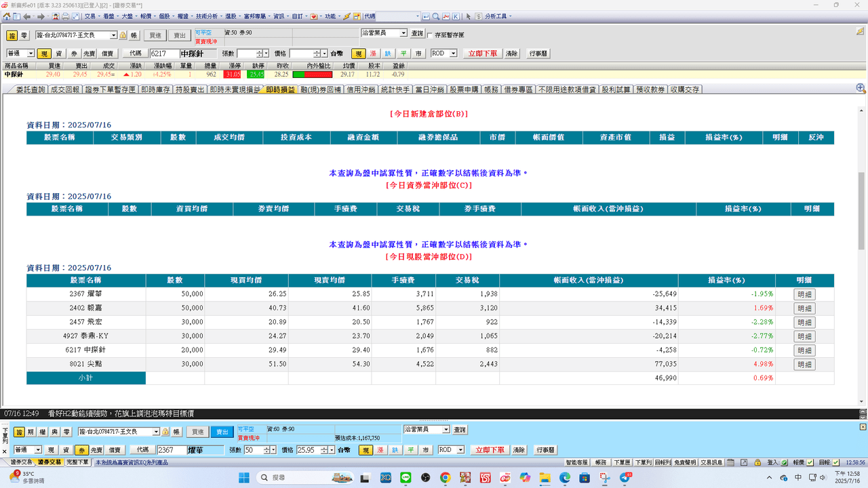Click the green 跌停 25.45 price cell
The height and width of the screenshot is (488, 868).
256,75
